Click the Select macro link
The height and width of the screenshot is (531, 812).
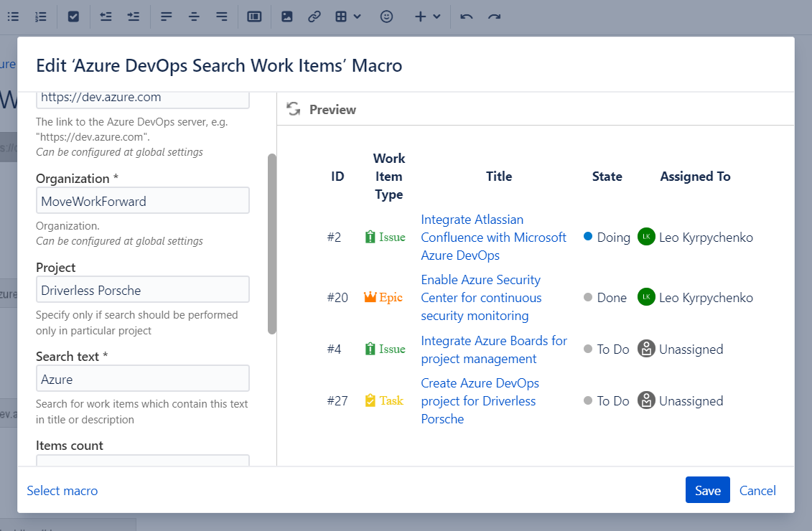62,491
